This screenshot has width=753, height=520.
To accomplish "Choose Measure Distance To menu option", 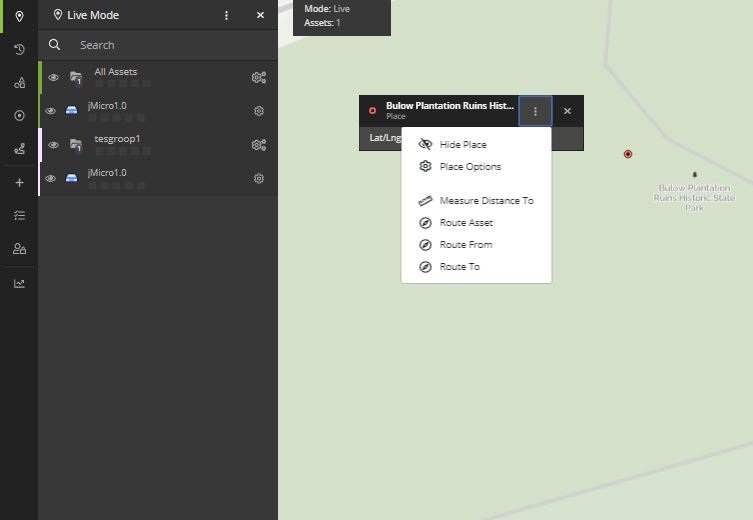I will pos(486,201).
